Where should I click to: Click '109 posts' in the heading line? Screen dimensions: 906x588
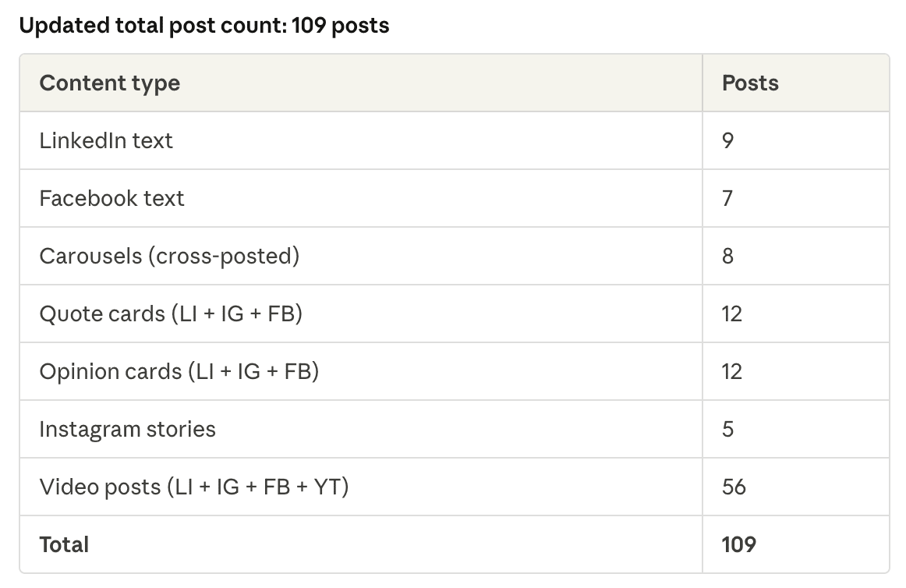[x=340, y=26]
